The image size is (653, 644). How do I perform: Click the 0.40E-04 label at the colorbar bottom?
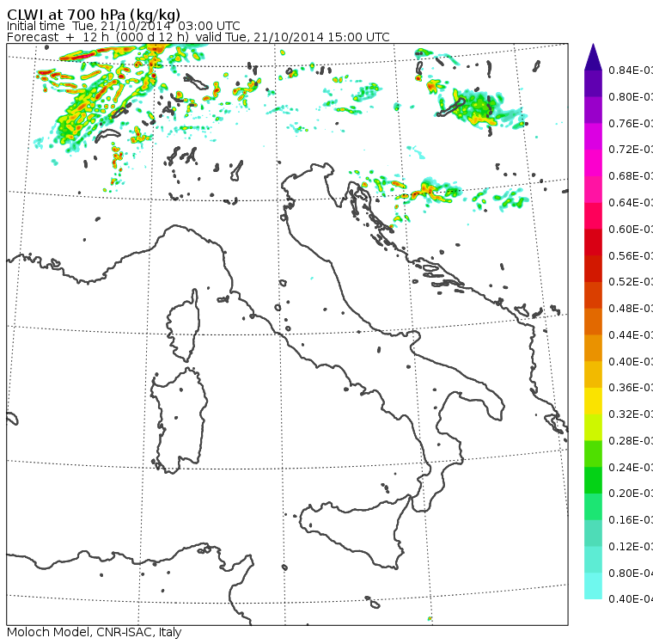631,599
